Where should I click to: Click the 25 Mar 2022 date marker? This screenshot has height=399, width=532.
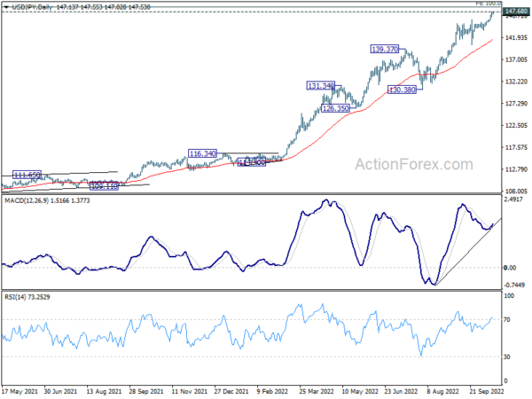pos(317,392)
